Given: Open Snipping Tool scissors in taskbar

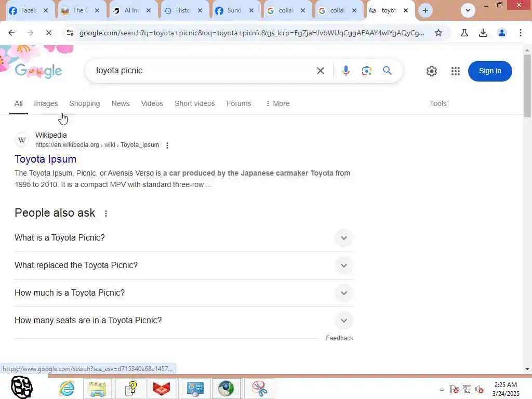Looking at the screenshot, I should pos(260,389).
